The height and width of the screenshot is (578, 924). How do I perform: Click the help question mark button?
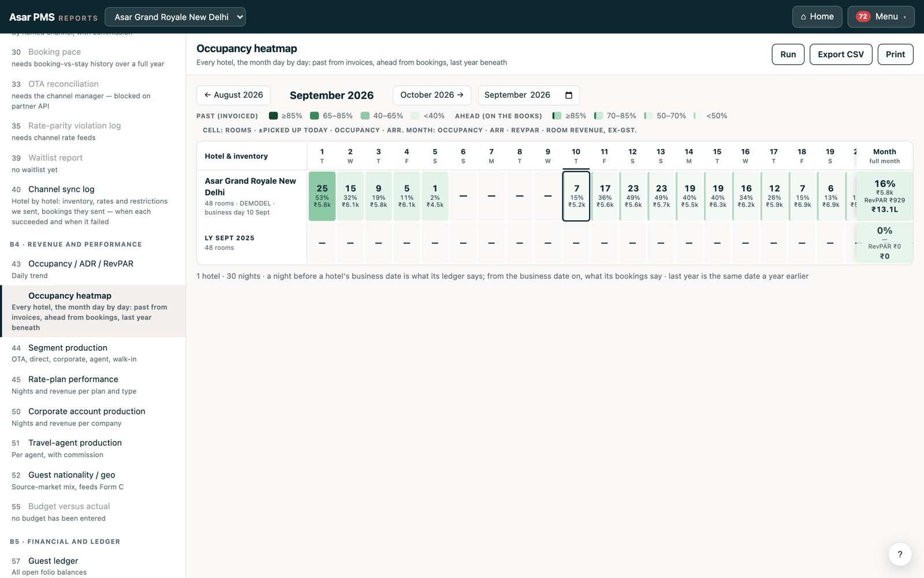click(900, 555)
